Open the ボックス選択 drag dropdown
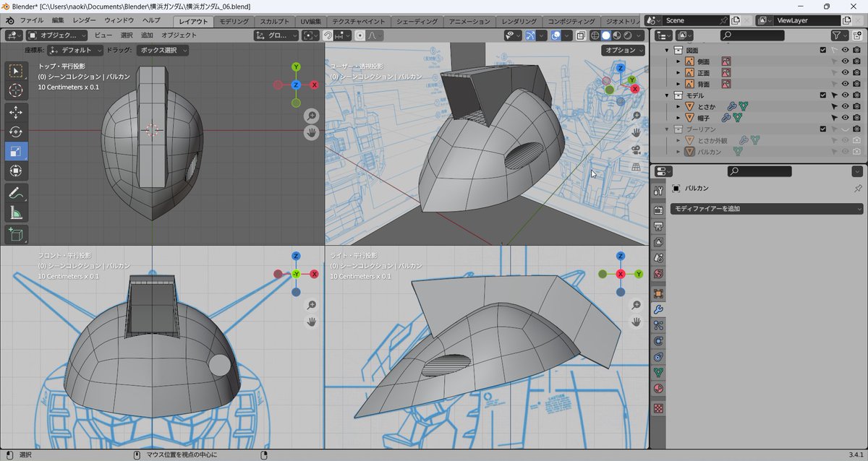 coord(164,50)
